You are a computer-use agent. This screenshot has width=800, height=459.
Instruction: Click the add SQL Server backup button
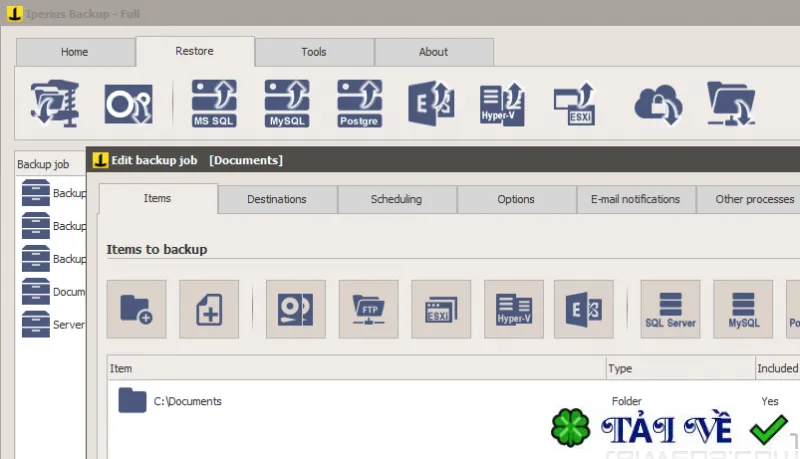point(670,309)
